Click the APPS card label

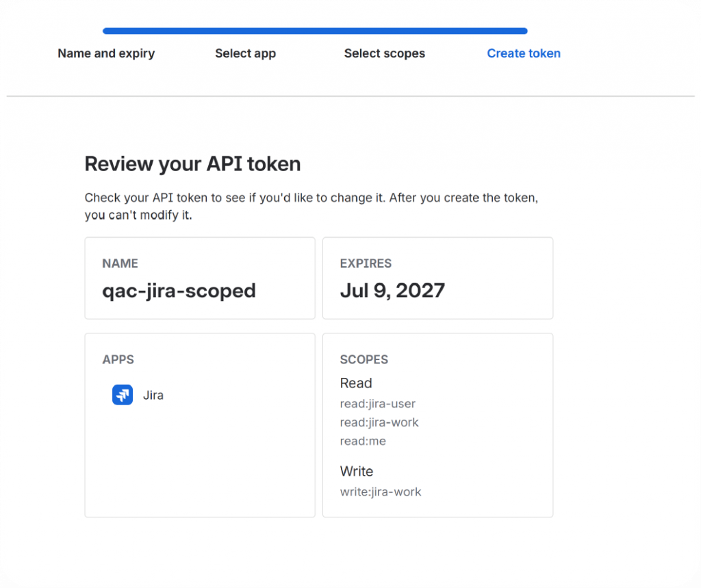(118, 359)
